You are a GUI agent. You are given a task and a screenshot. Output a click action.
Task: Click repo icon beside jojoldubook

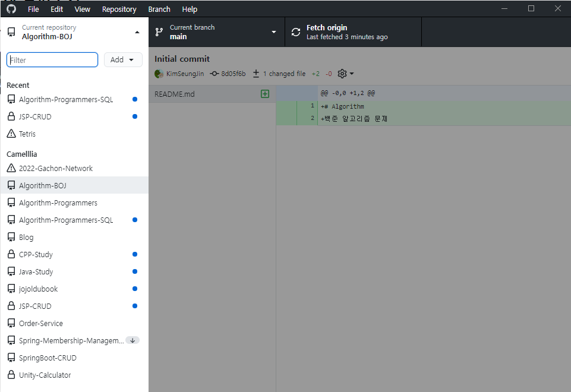click(11, 289)
